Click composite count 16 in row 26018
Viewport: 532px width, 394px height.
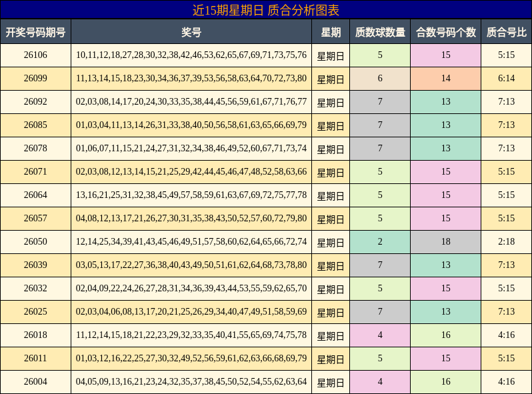(x=446, y=335)
